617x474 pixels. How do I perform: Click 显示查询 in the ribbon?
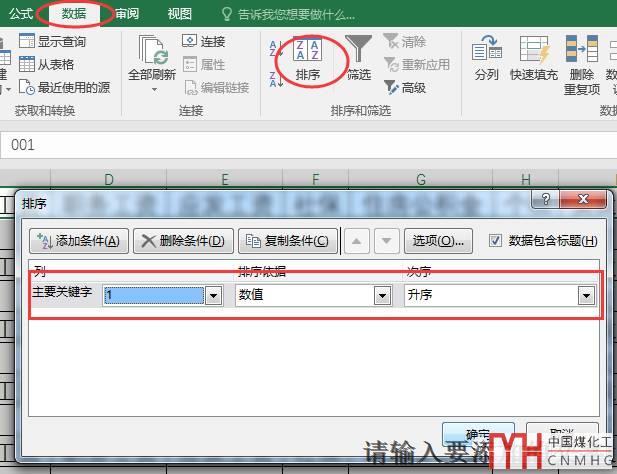click(x=52, y=41)
